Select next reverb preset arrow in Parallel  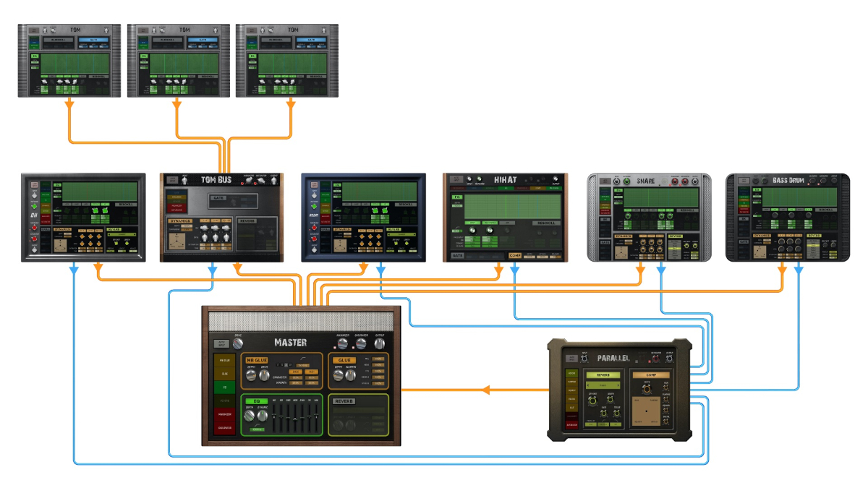(x=618, y=385)
